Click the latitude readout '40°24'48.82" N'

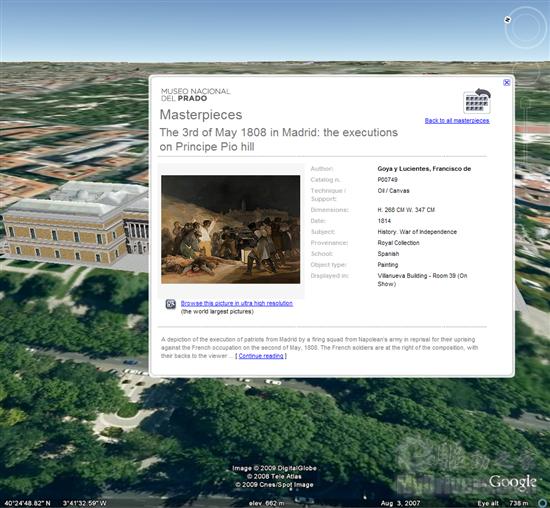click(x=27, y=503)
